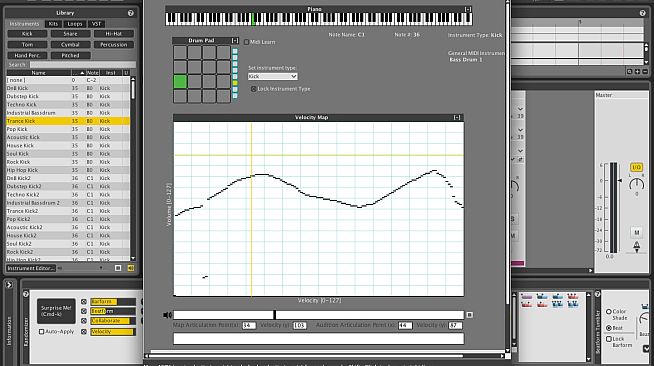Image resolution: width=654 pixels, height=366 pixels.
Task: Mute the Master channel with the M button
Action: [x=636, y=232]
